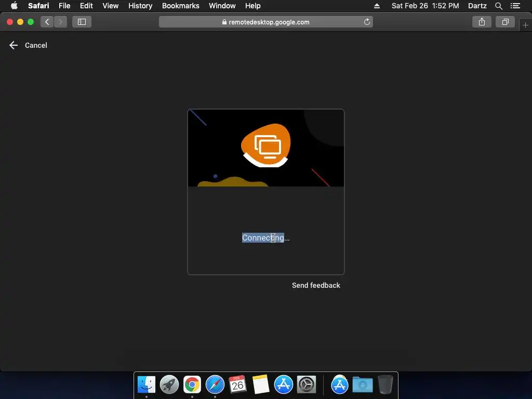Open Finder from the Dock
Image resolution: width=532 pixels, height=399 pixels.
(x=147, y=384)
